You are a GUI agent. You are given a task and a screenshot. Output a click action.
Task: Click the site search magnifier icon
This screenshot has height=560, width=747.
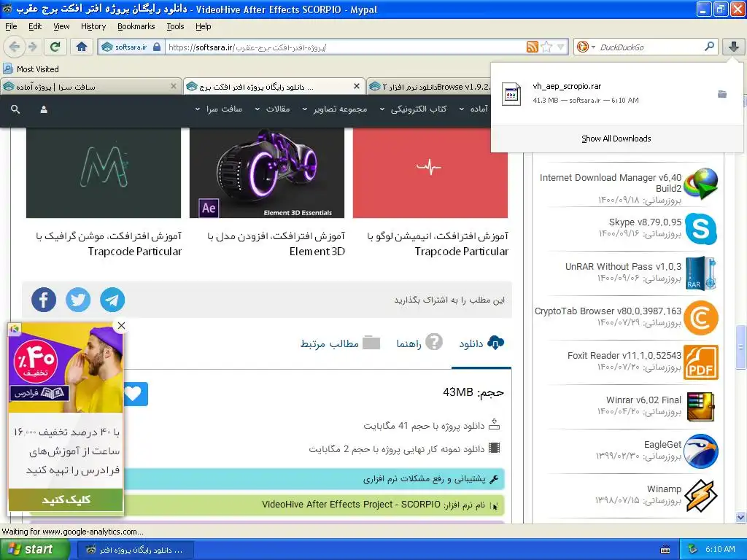15,109
